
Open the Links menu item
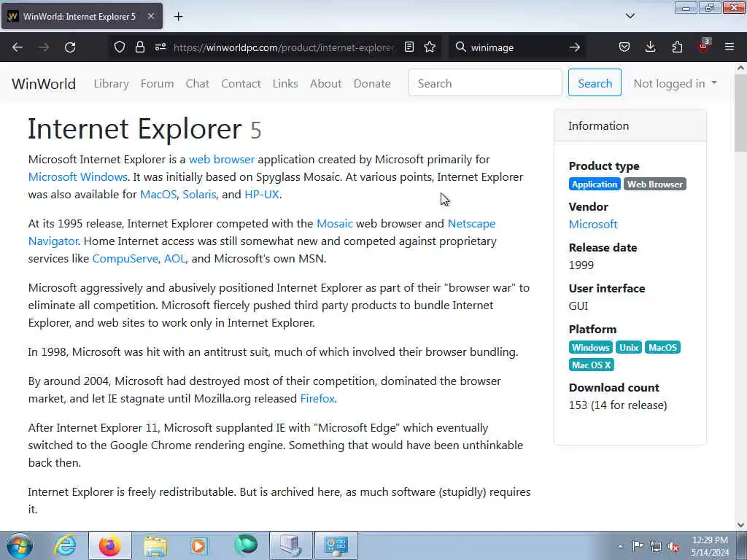(x=285, y=84)
